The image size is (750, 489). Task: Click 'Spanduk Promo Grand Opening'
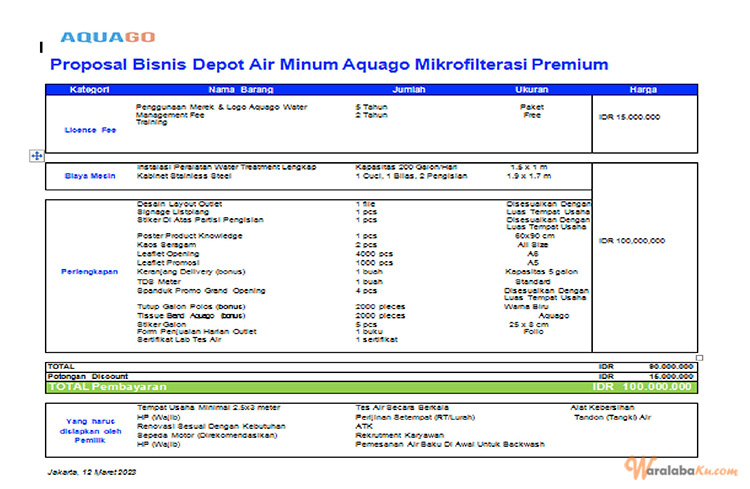click(201, 291)
